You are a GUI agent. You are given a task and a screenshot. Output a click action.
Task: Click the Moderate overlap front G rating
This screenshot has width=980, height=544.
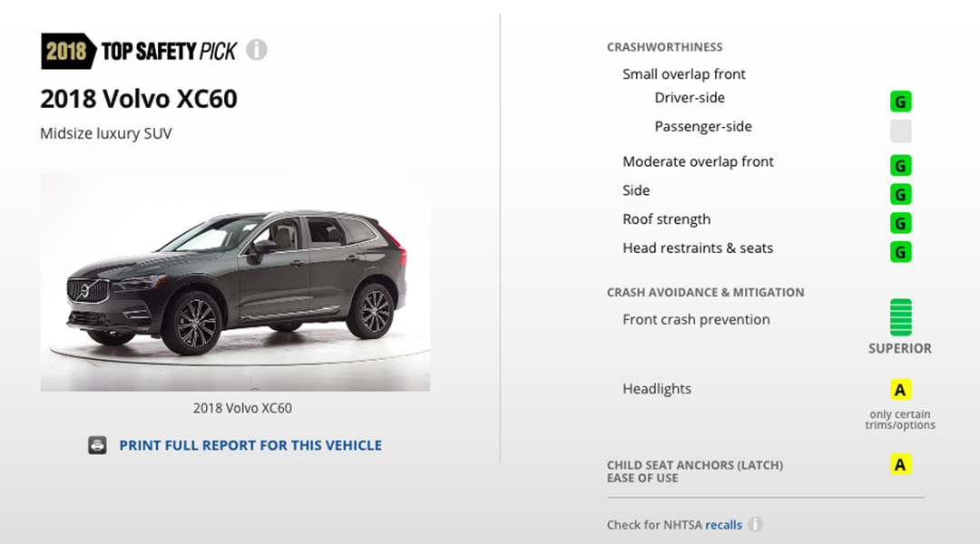coord(901,166)
